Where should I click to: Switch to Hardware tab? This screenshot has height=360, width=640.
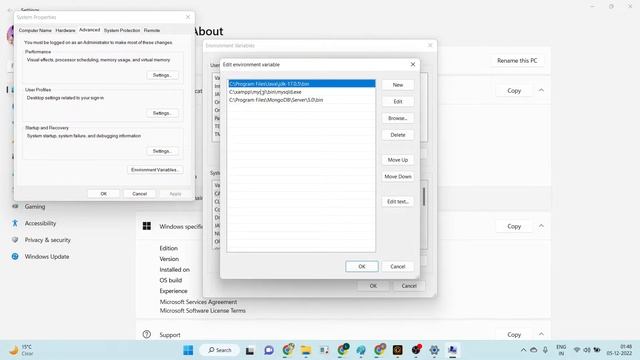pyautogui.click(x=65, y=30)
